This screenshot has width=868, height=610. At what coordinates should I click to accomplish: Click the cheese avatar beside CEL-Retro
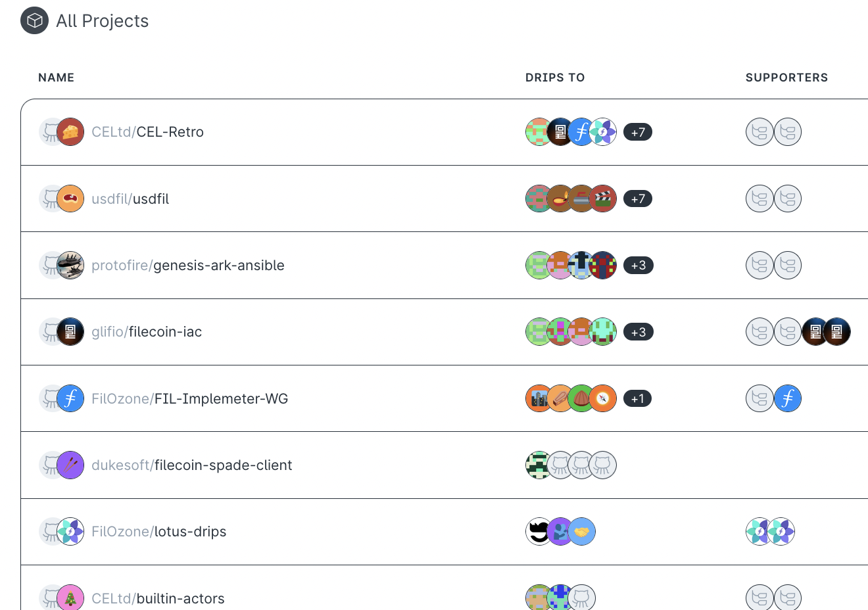click(70, 132)
